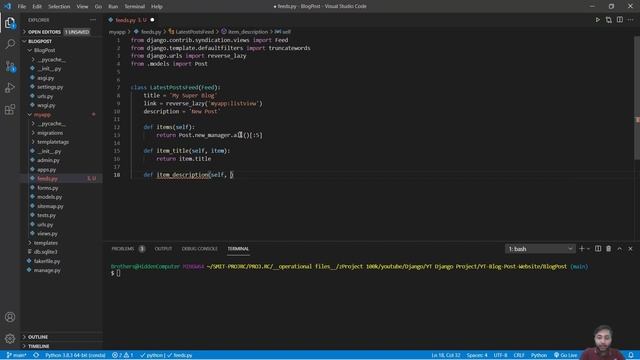
Task: Open the File menu
Action: (22, 7)
